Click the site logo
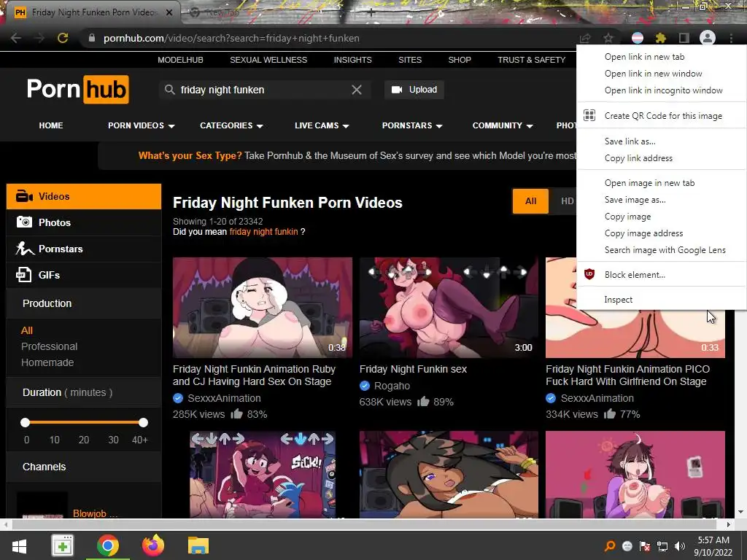This screenshot has width=747, height=560. pos(77,90)
